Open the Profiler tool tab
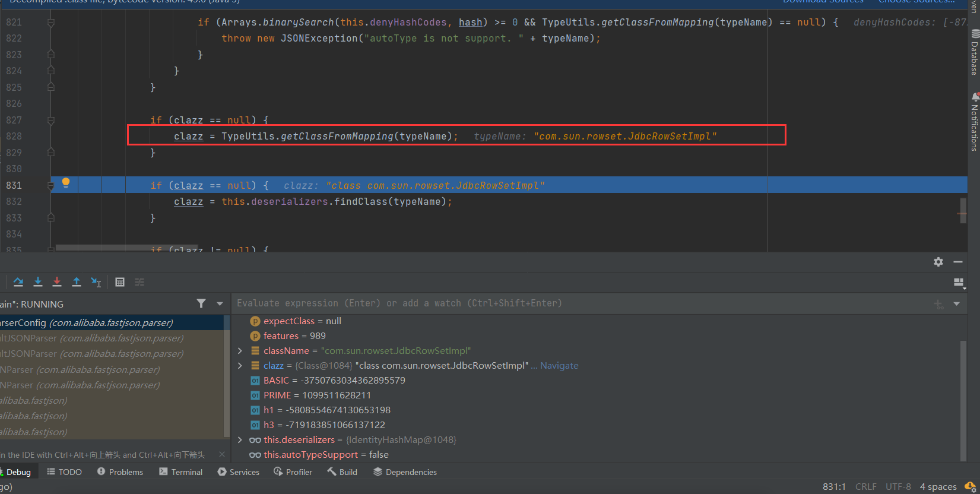The width and height of the screenshot is (980, 494). [x=293, y=472]
